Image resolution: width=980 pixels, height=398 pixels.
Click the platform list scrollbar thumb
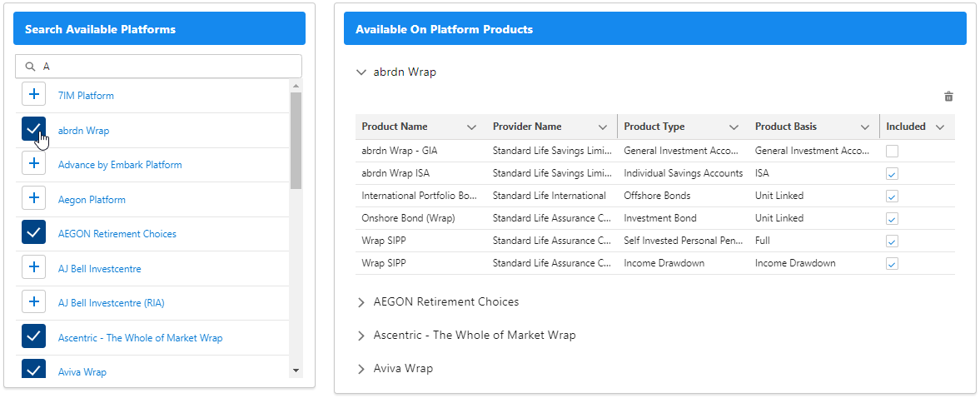(296, 140)
